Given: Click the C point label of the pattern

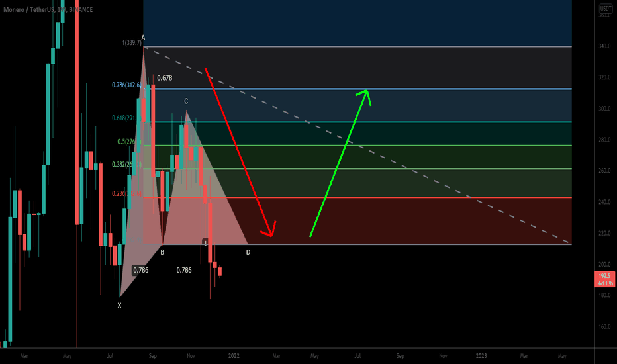Looking at the screenshot, I should coord(186,101).
